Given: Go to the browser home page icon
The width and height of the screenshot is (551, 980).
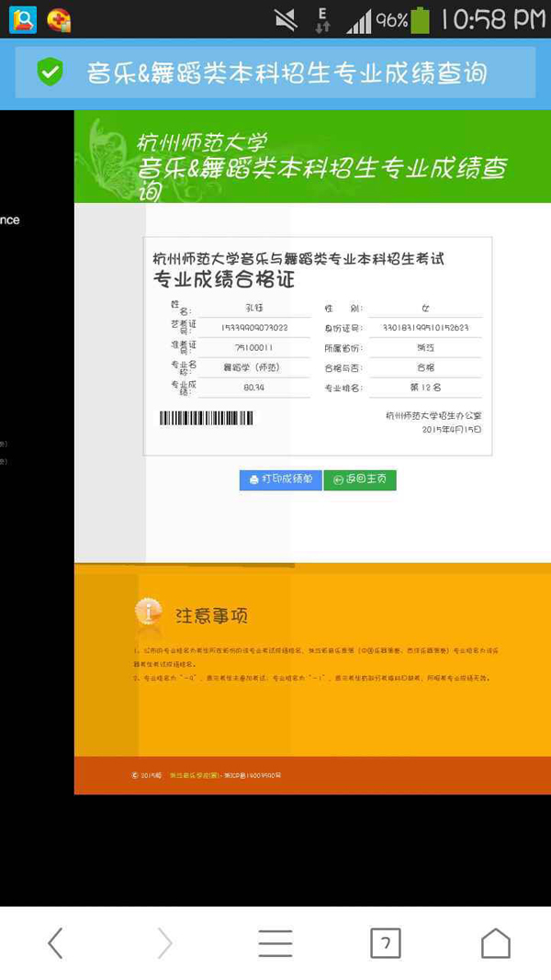Looking at the screenshot, I should coord(495,942).
